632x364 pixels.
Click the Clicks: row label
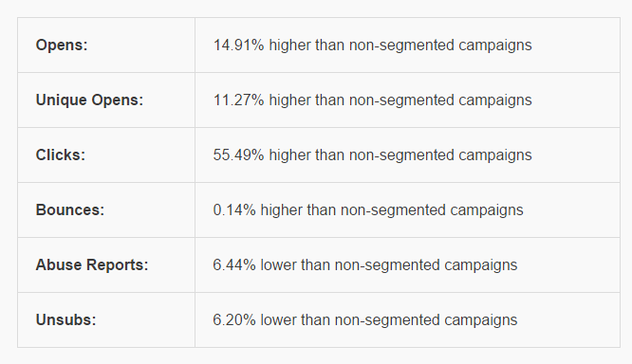pyautogui.click(x=61, y=155)
